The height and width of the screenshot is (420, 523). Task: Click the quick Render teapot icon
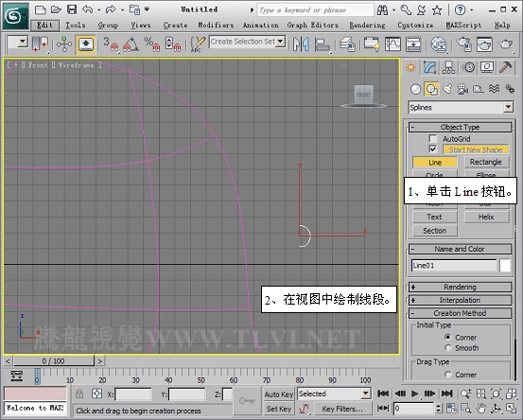505,44
